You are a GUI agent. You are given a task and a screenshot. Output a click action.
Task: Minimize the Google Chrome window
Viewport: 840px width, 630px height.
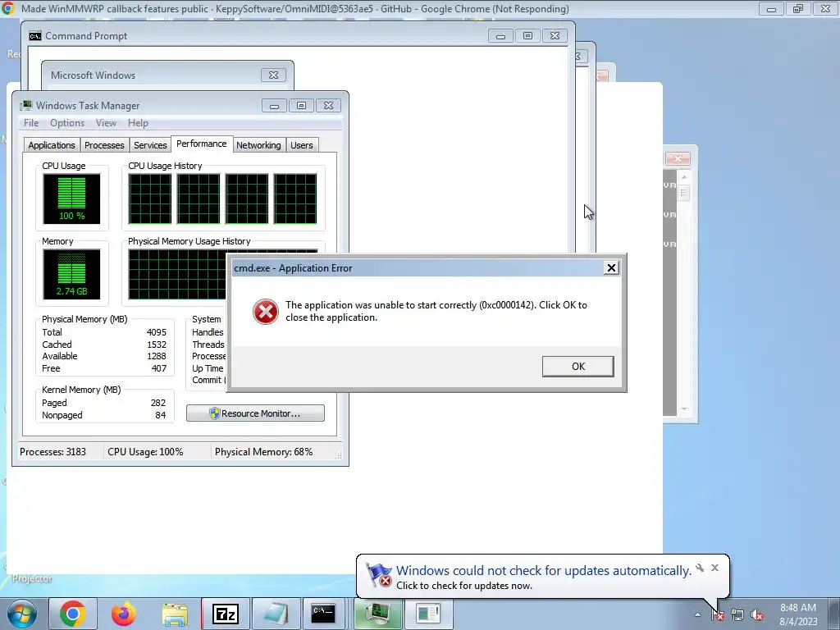(771, 8)
